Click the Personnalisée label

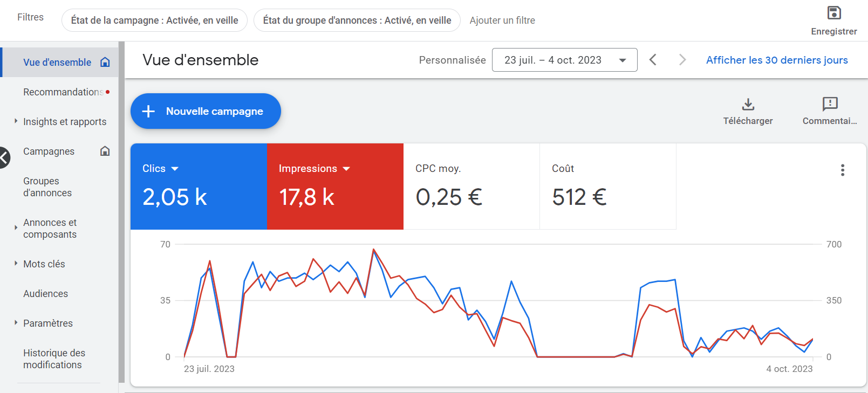coord(452,60)
